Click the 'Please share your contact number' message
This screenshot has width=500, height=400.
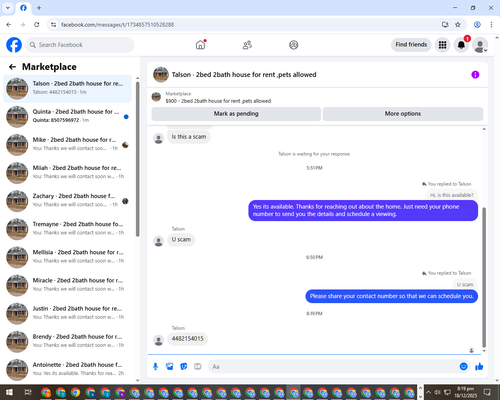click(392, 296)
